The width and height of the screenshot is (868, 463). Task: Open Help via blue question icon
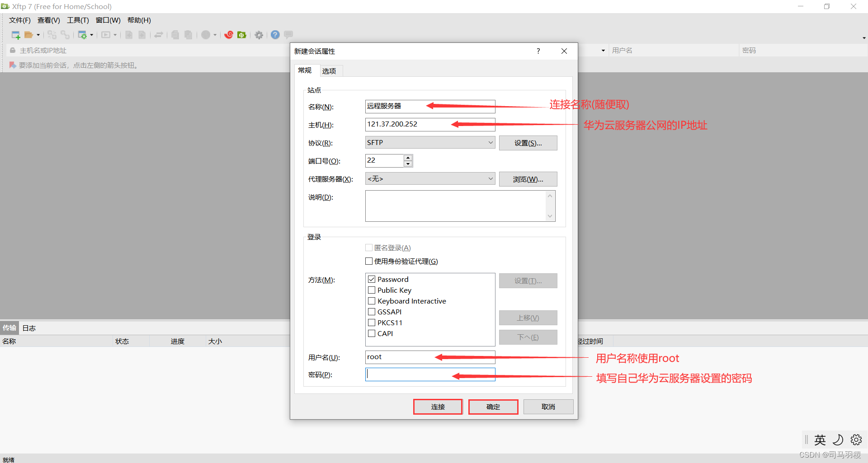pyautogui.click(x=275, y=35)
